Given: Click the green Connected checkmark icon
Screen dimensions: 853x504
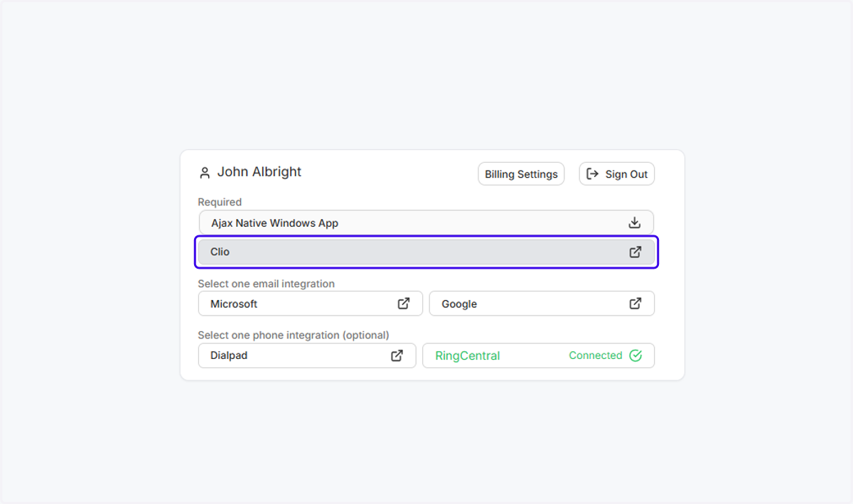Looking at the screenshot, I should (635, 355).
